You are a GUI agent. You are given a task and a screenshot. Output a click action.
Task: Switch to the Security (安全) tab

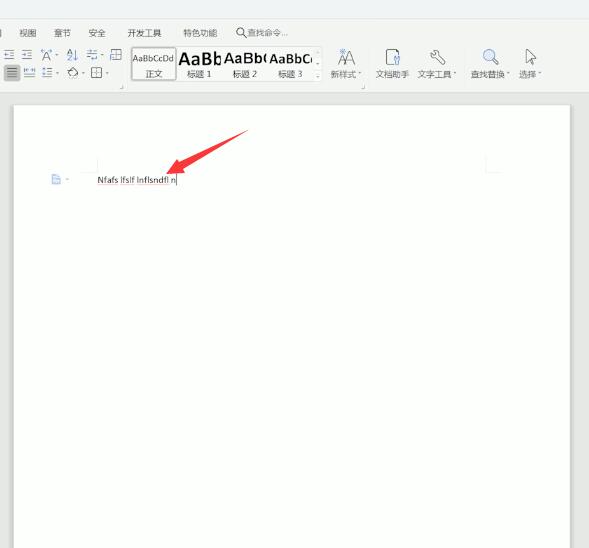click(x=97, y=33)
